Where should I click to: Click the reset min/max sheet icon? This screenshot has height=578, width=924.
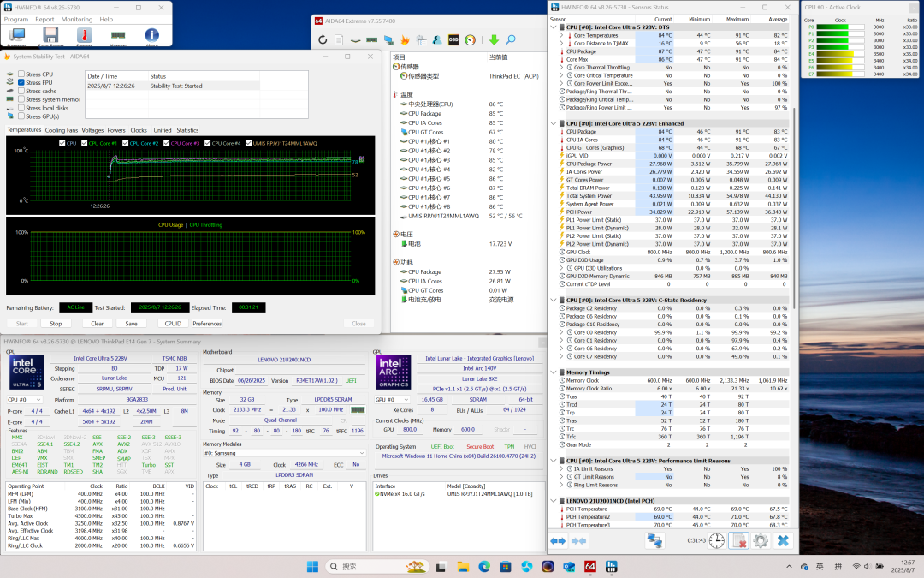[x=737, y=541]
